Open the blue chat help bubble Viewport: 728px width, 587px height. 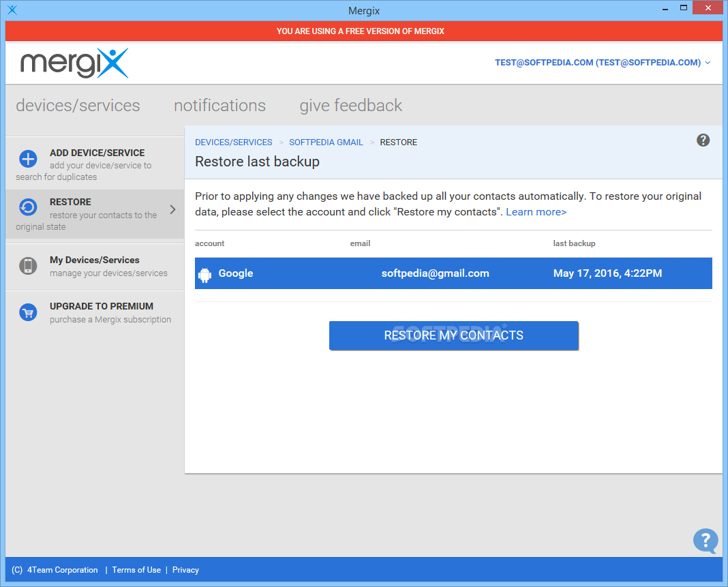coord(706,541)
